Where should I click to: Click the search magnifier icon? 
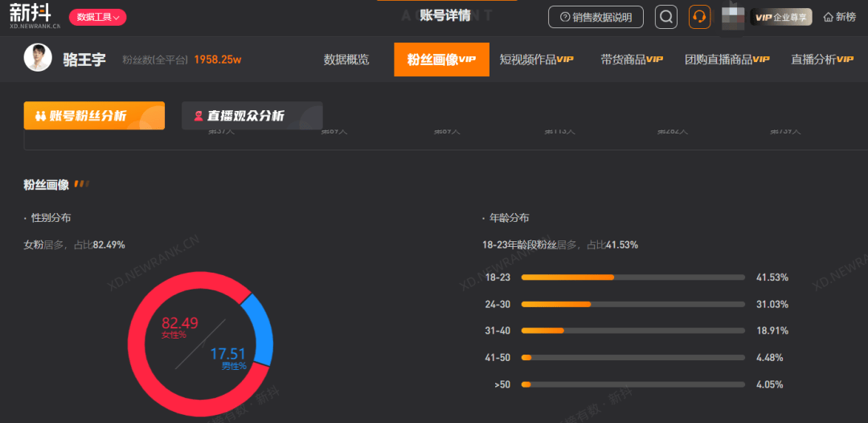pyautogui.click(x=666, y=17)
